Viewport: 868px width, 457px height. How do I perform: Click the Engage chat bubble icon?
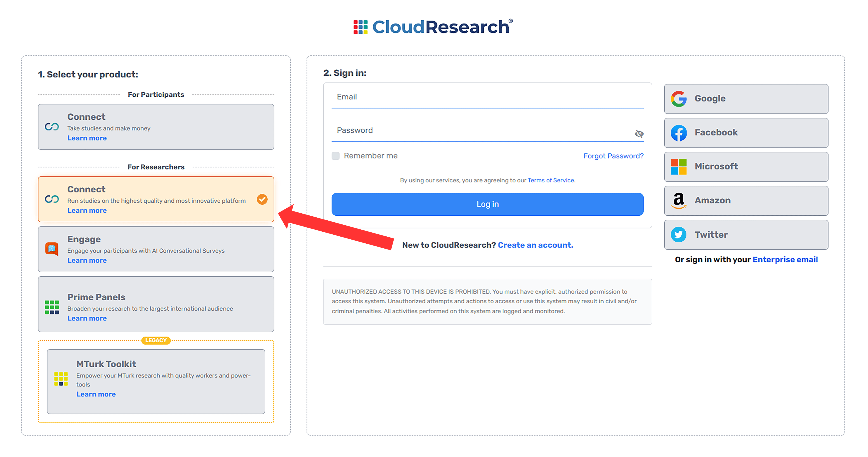pyautogui.click(x=52, y=249)
